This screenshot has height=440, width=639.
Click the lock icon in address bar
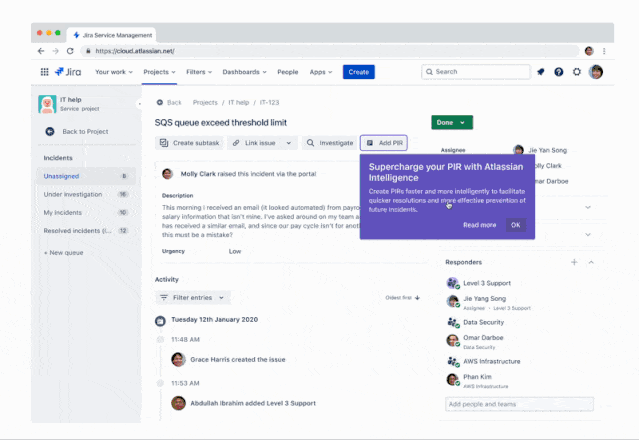[88, 51]
